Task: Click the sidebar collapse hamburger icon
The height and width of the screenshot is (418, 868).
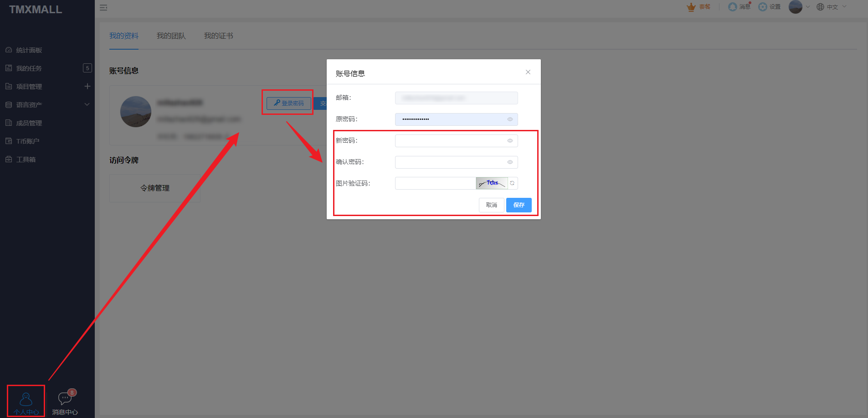Action: click(103, 8)
